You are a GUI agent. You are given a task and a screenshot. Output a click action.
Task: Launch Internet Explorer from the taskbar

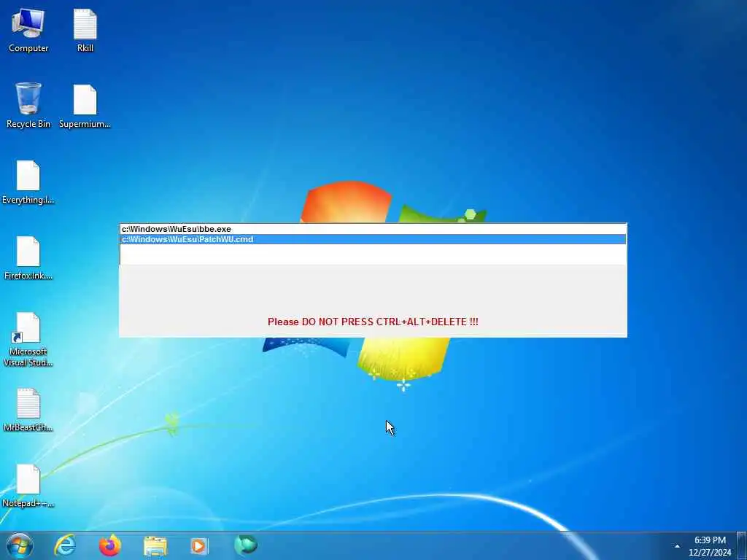tap(65, 545)
